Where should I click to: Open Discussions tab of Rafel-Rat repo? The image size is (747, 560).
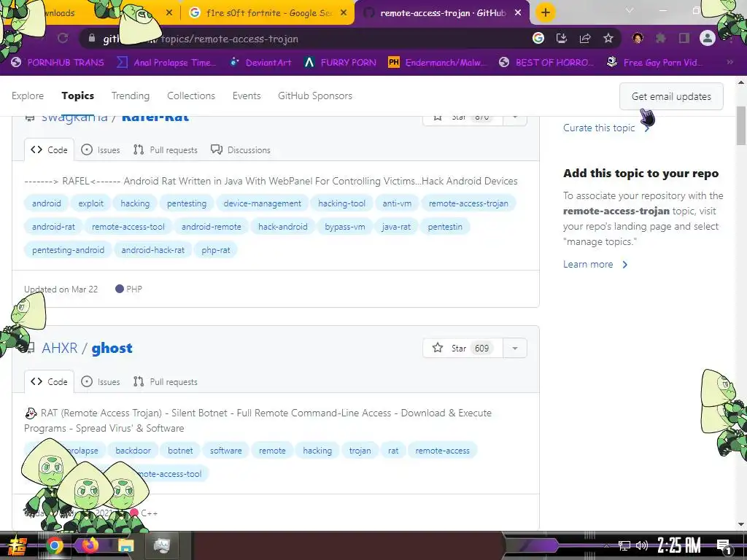(241, 149)
